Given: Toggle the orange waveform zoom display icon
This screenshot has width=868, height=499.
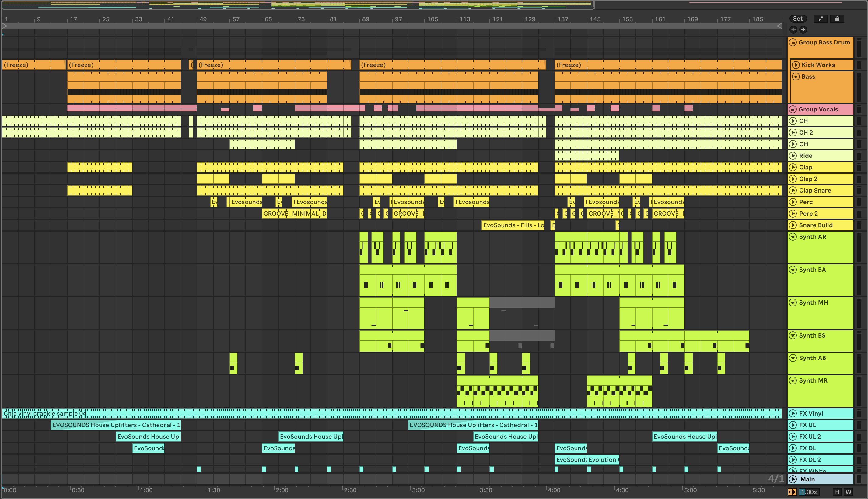Looking at the screenshot, I should 792,492.
